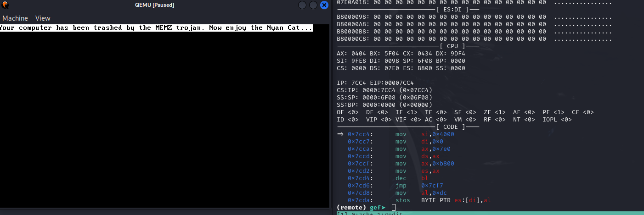Close the QEMU window
This screenshot has height=215, width=644.
[324, 5]
